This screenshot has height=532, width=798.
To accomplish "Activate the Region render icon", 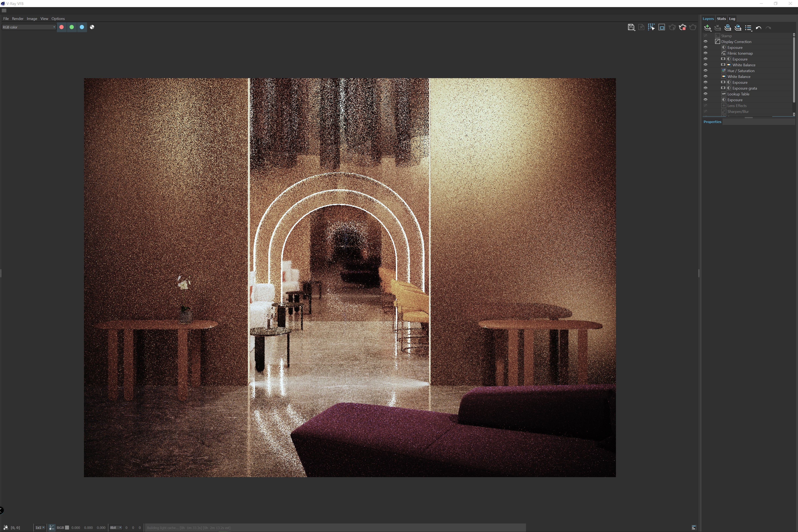I will 662,27.
